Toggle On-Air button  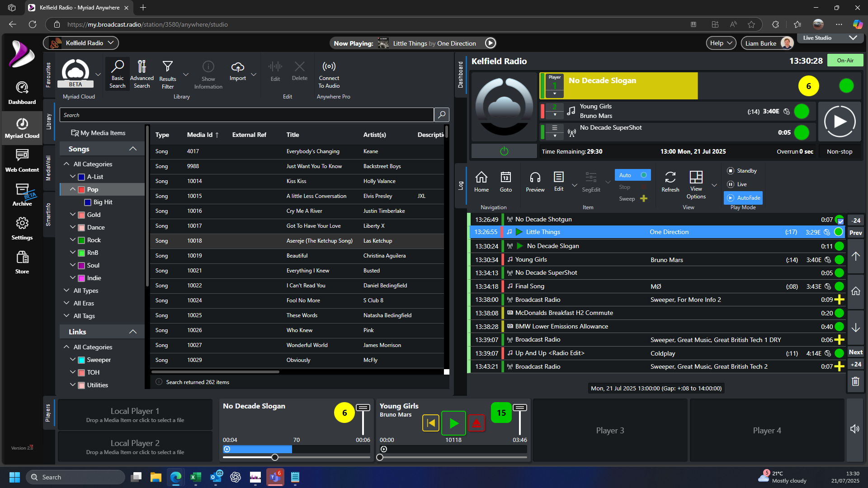click(x=845, y=60)
